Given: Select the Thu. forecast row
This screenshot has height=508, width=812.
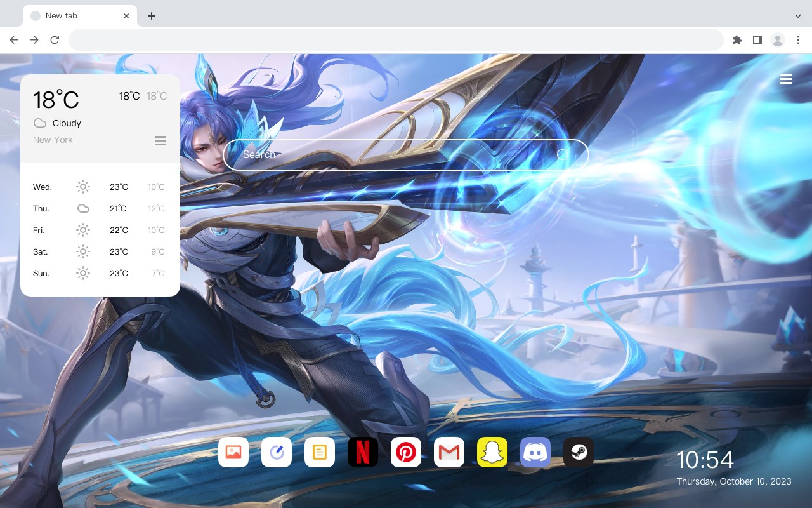Looking at the screenshot, I should coord(100,208).
